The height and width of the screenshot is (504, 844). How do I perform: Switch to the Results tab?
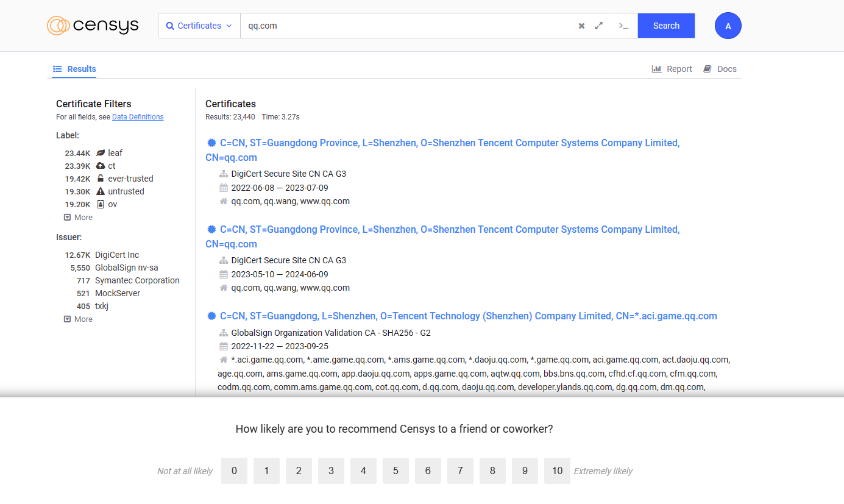[74, 69]
